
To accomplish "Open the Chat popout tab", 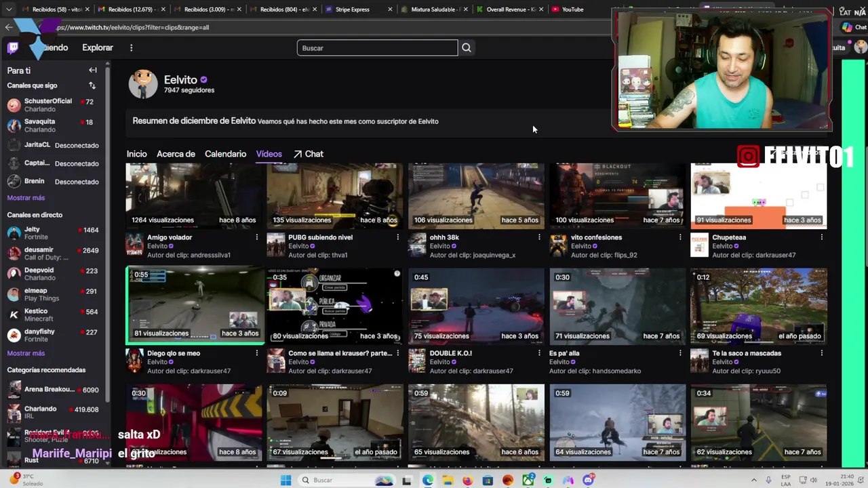I will point(309,154).
